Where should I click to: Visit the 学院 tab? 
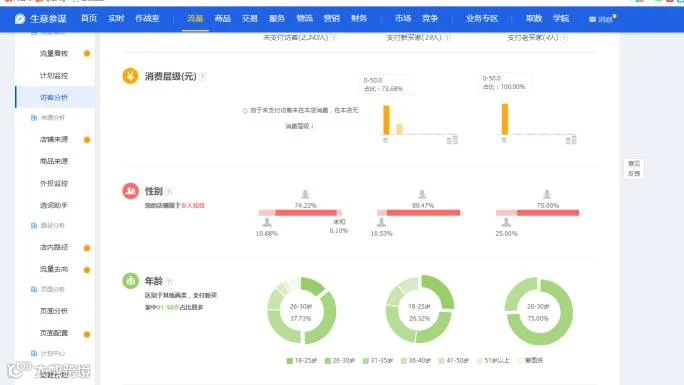(x=561, y=18)
